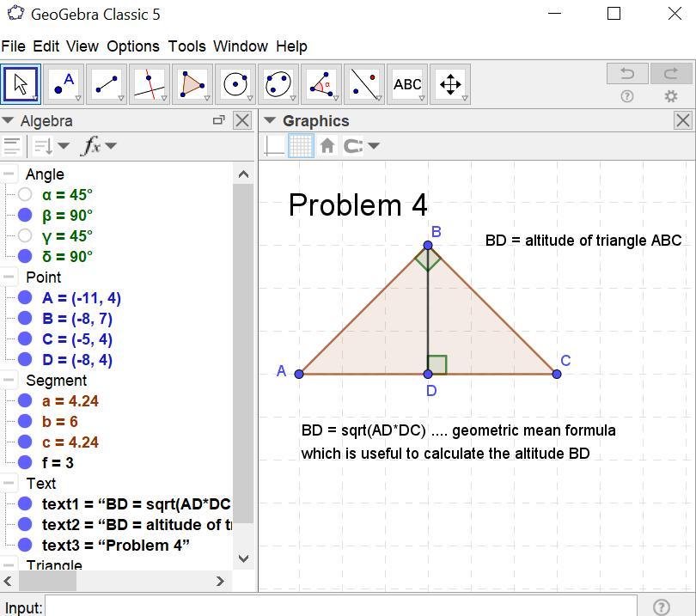696x616 pixels.
Task: Toggle visibility of segment f = 3
Action: (x=25, y=463)
